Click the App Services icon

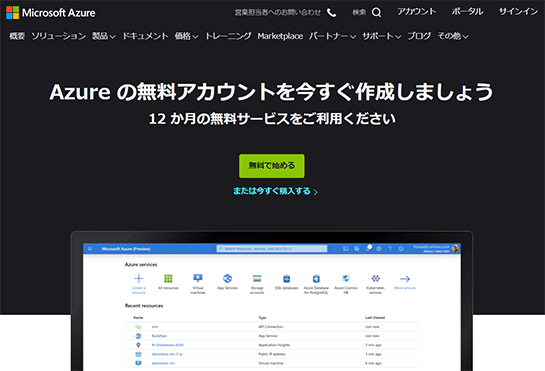coord(227,278)
